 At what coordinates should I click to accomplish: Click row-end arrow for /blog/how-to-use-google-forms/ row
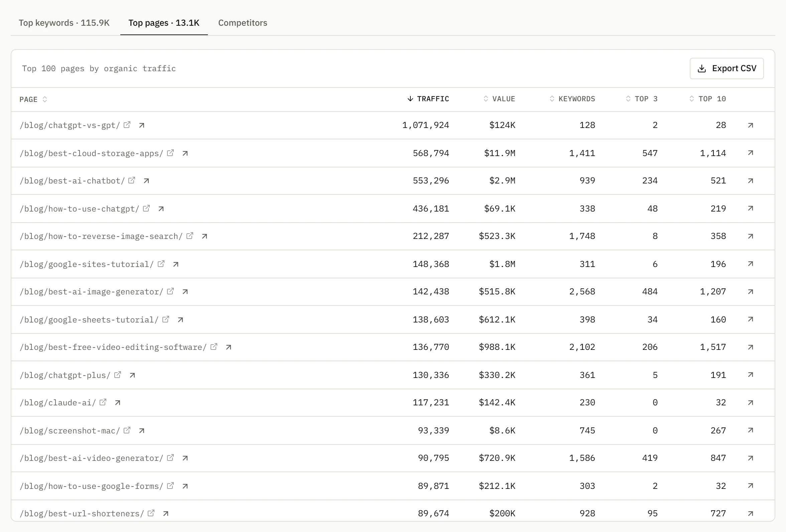[751, 486]
